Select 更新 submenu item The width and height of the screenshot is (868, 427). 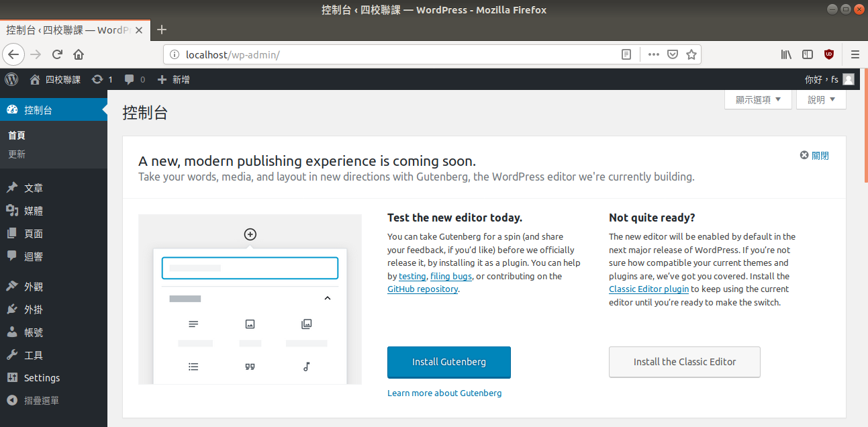tap(17, 154)
